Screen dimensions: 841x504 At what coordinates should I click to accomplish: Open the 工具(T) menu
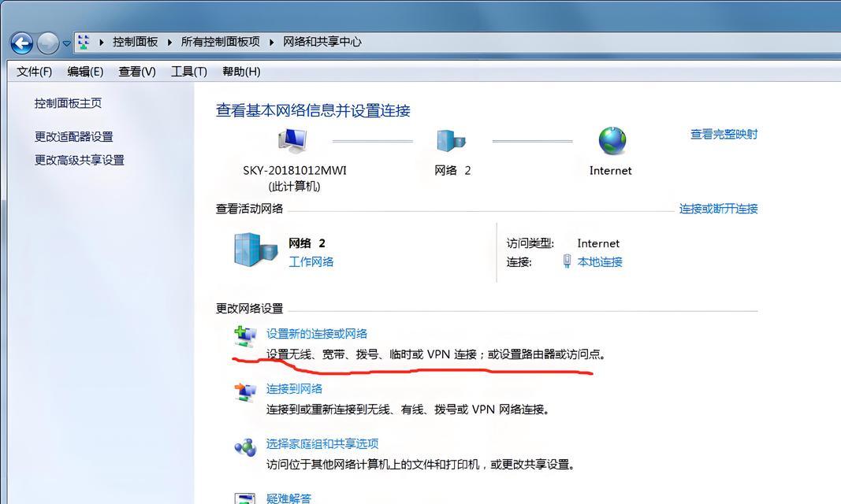[x=188, y=71]
